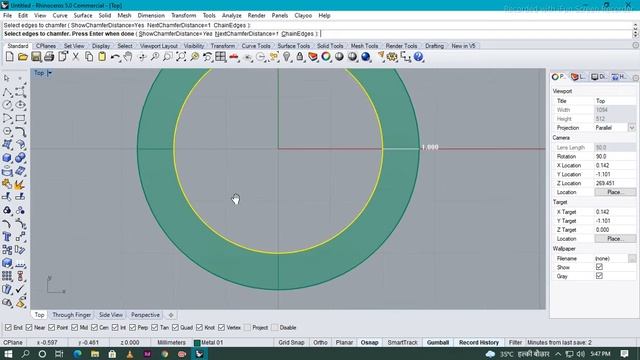Click the Zoom Extents icon

click(x=181, y=57)
